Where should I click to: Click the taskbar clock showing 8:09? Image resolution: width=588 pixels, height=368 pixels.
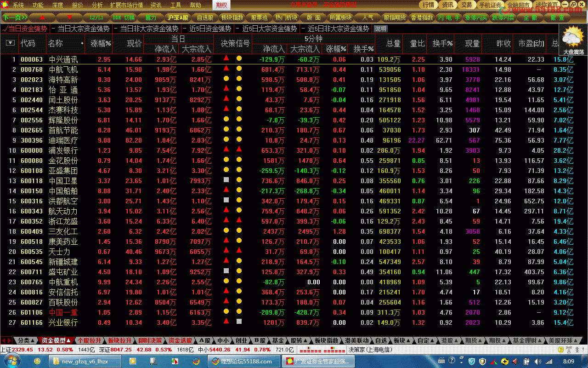(568, 362)
